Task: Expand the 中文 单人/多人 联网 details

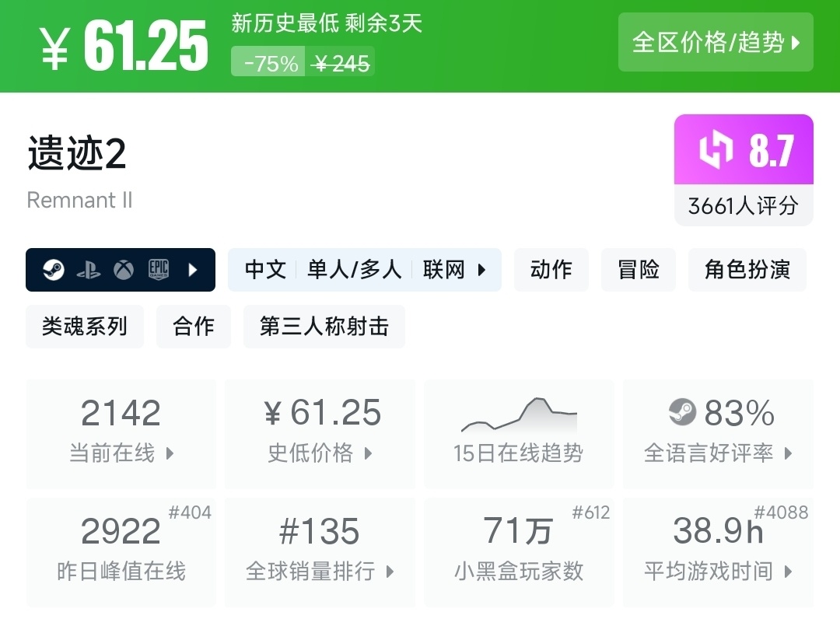Action: coord(364,270)
